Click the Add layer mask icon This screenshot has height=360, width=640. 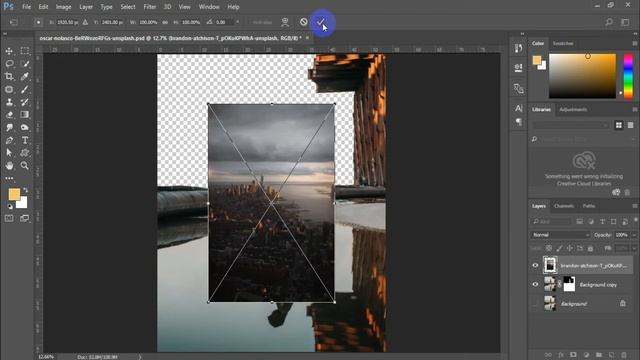(573, 355)
